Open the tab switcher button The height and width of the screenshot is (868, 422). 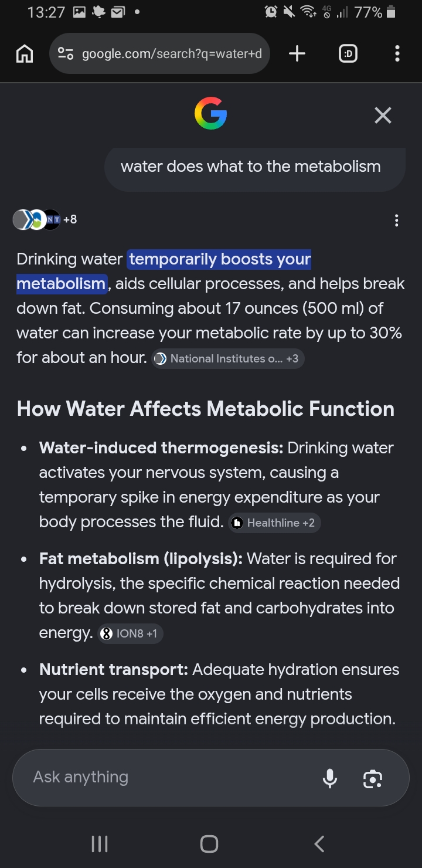click(x=348, y=54)
